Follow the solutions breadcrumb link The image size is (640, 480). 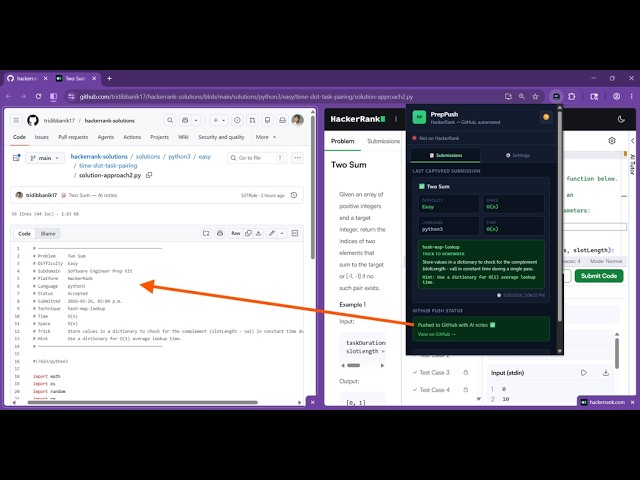(x=148, y=157)
